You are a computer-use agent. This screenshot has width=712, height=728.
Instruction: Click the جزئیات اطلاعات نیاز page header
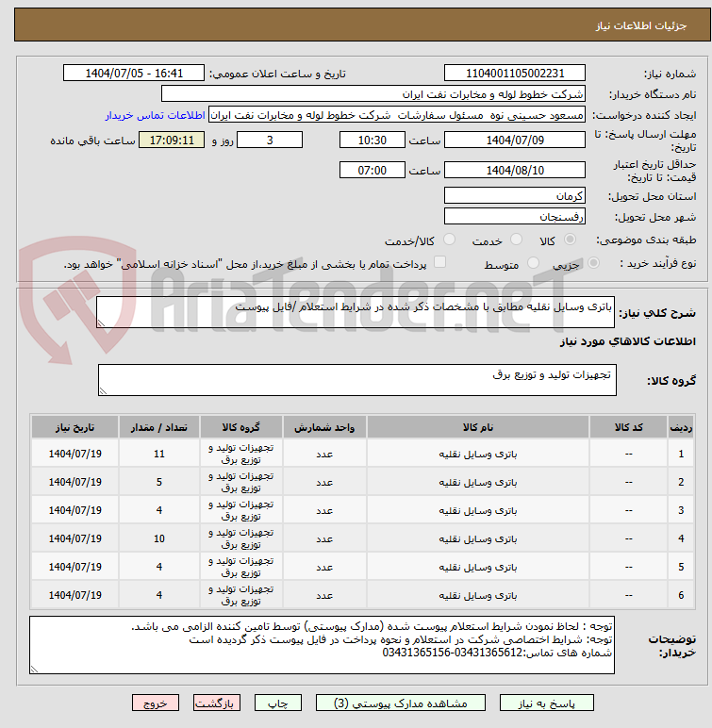point(641,25)
